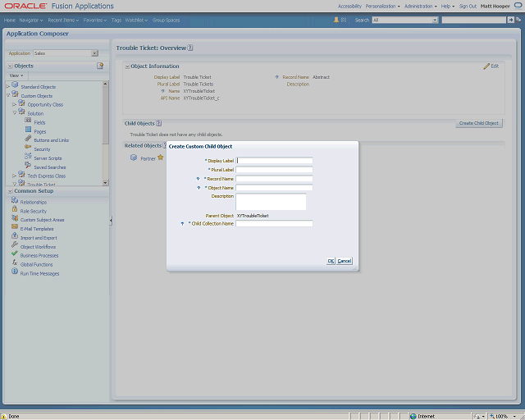The width and height of the screenshot is (525, 420).
Task: Open the Group Spaces link
Action: pyautogui.click(x=166, y=20)
